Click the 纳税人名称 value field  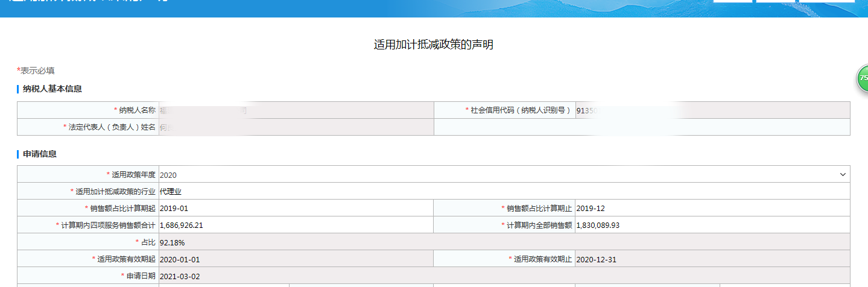296,110
